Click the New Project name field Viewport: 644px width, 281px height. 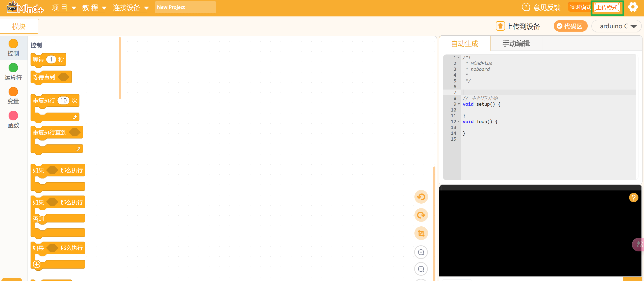coord(185,7)
